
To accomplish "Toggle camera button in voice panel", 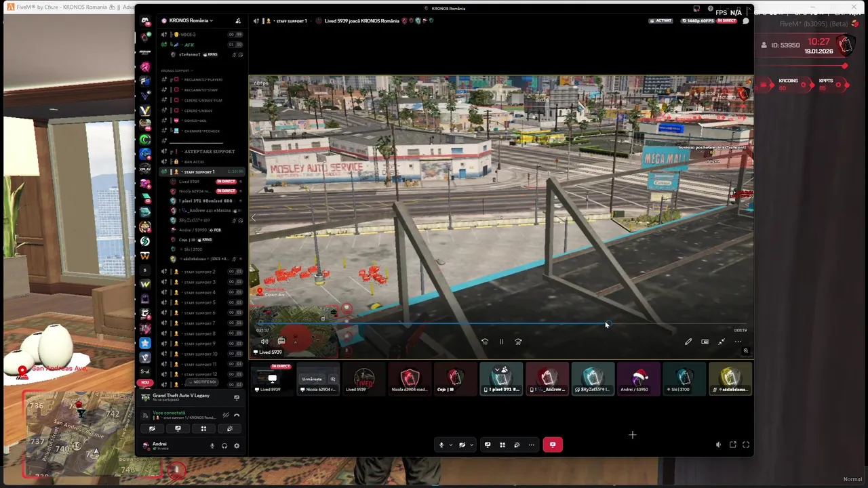I will tap(152, 428).
